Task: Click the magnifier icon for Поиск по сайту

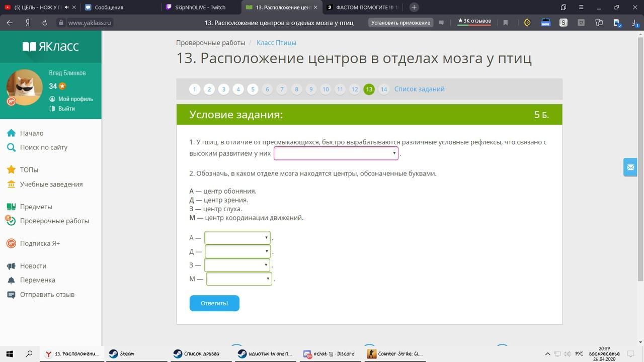Action: point(11,147)
